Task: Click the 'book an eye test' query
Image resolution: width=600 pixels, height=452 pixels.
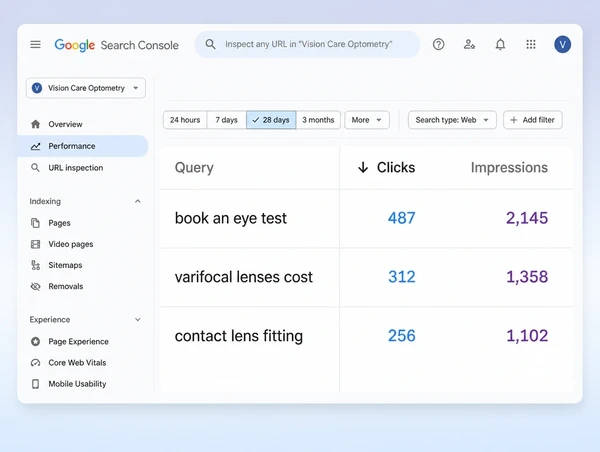Action: coord(230,218)
